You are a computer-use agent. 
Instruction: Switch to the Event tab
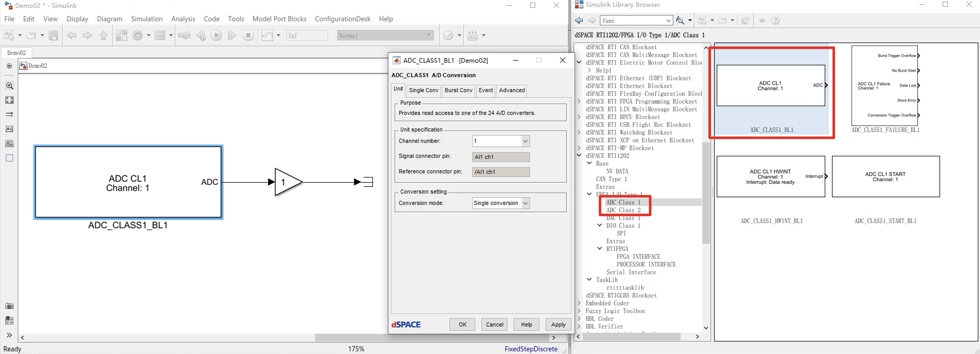(x=485, y=90)
